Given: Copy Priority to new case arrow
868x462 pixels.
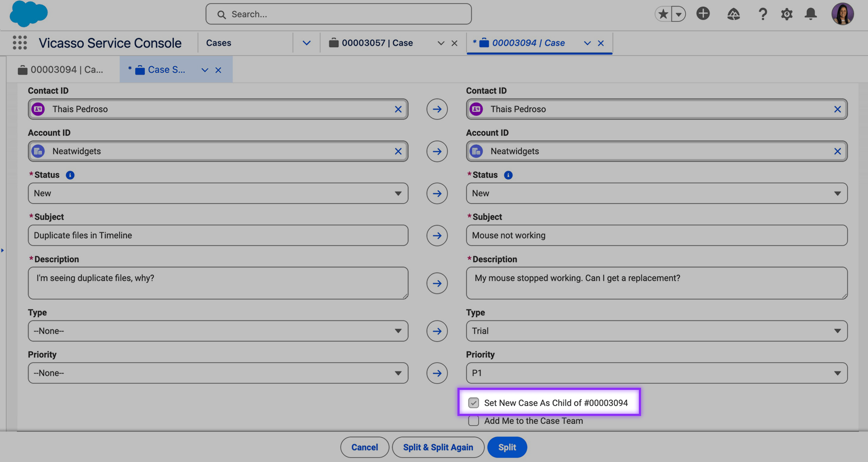Looking at the screenshot, I should (437, 373).
